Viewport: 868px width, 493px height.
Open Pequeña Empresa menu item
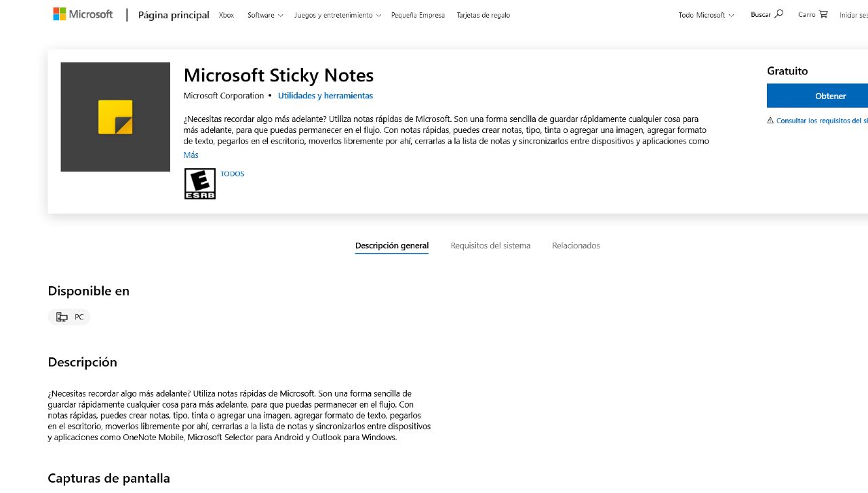418,15
